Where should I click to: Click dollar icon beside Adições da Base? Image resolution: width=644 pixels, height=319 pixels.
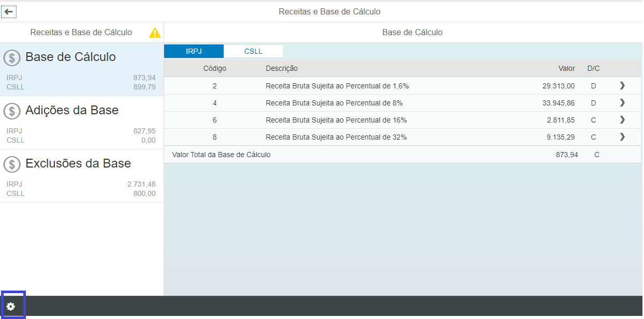[12, 111]
